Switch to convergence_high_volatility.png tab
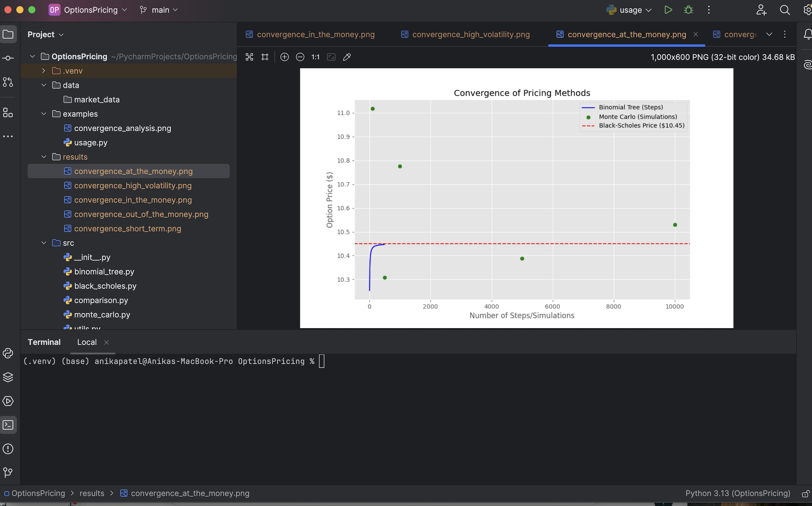 click(471, 34)
